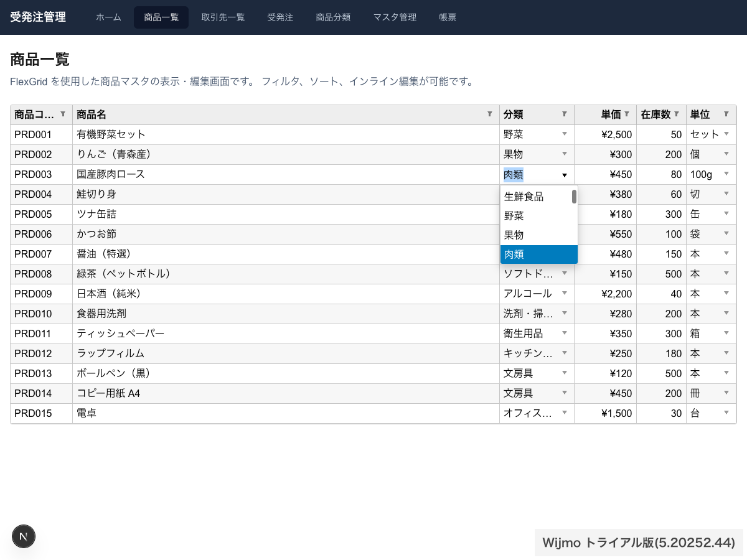Viewport: 747px width, 560px height.
Task: Open the 帳票 section
Action: [448, 17]
